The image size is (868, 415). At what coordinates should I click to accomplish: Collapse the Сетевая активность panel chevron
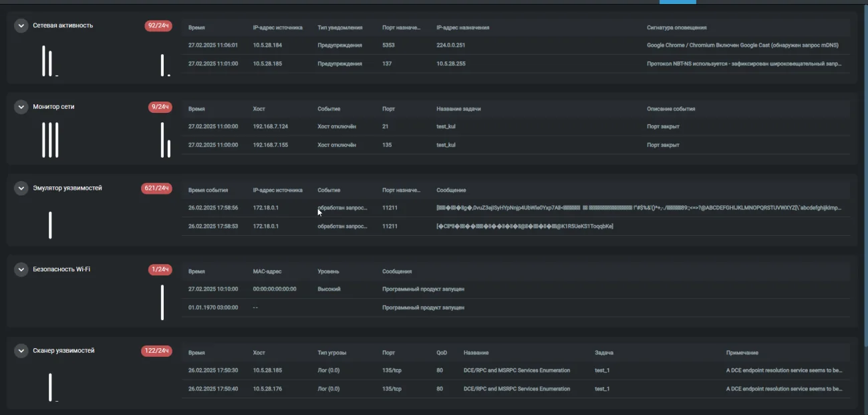click(21, 25)
